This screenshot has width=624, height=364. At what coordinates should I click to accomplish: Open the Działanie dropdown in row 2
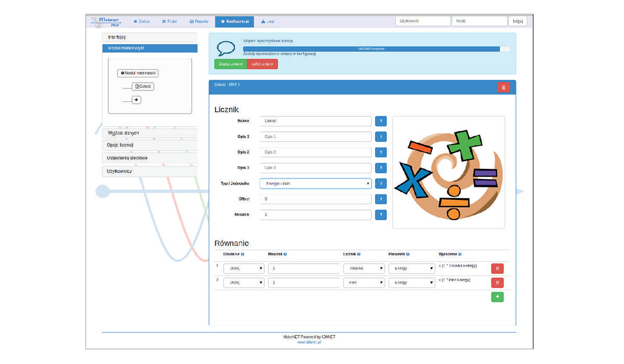[243, 283]
